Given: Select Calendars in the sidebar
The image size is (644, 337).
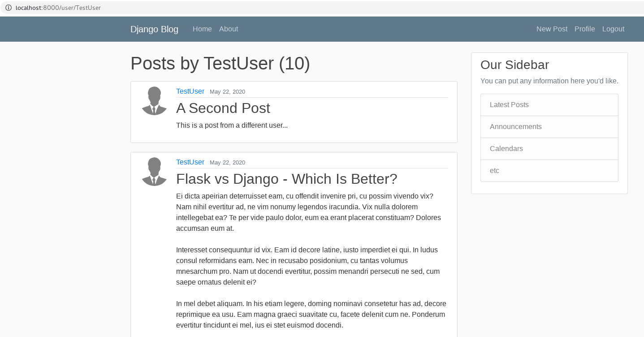Looking at the screenshot, I should [x=506, y=149].
